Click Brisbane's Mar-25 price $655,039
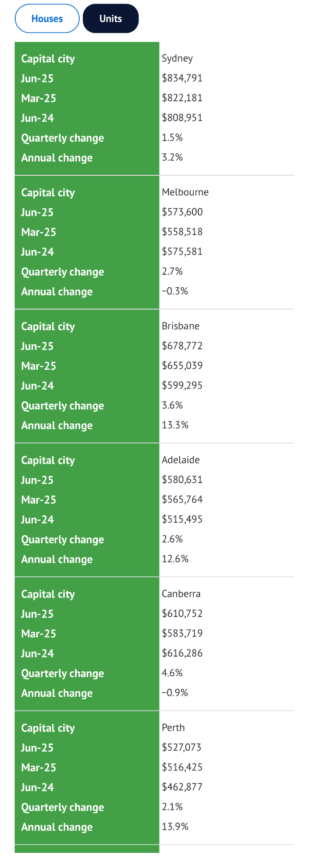 [182, 366]
